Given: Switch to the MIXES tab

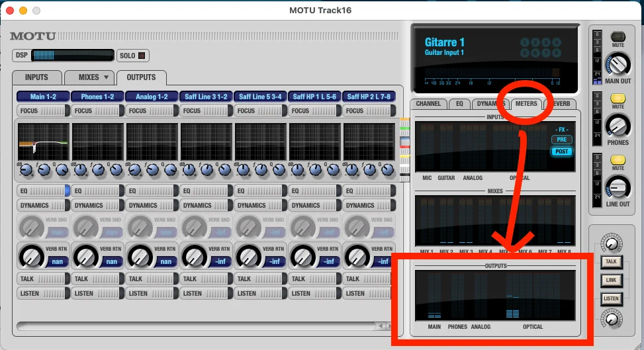Looking at the screenshot, I should (x=89, y=77).
